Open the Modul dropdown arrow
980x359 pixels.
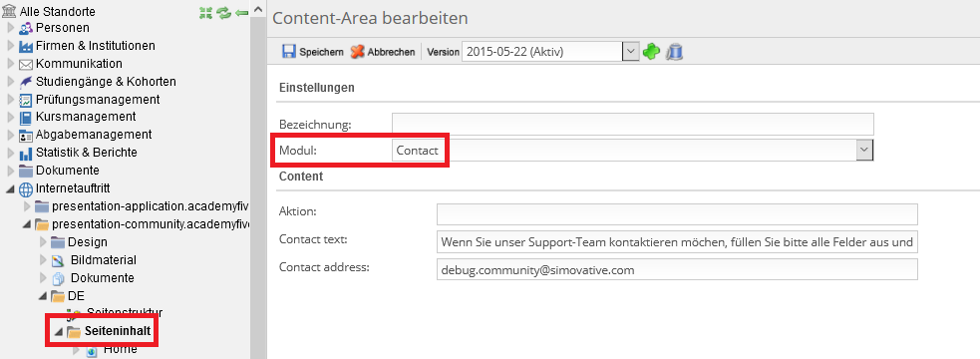(x=864, y=151)
